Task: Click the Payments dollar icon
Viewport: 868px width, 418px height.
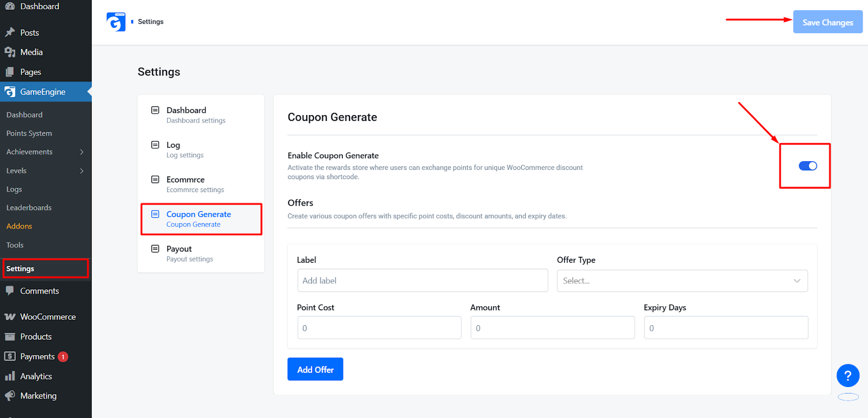Action: pyautogui.click(x=10, y=356)
